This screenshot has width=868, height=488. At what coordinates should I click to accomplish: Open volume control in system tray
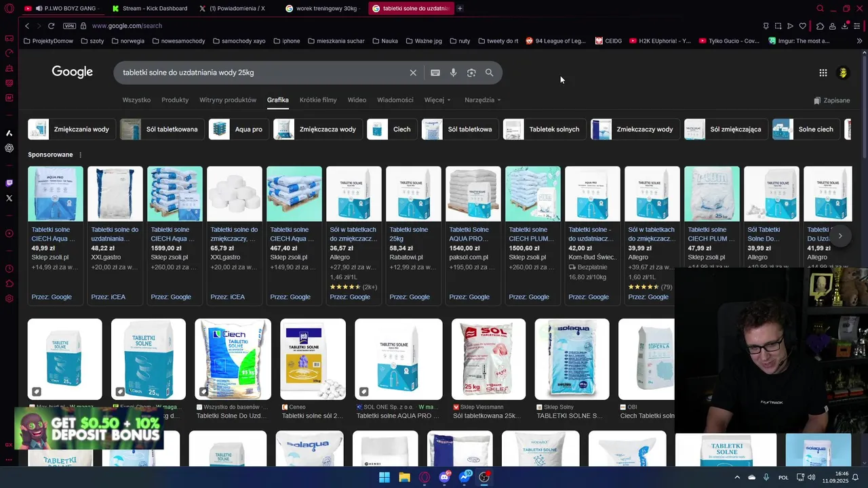812,477
